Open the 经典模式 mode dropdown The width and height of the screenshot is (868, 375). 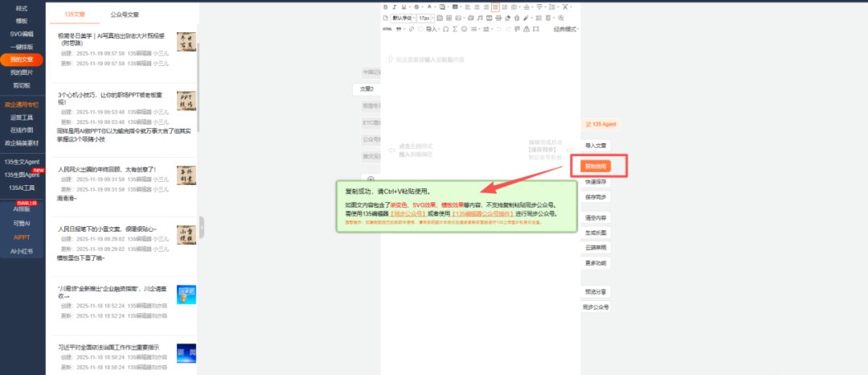(x=567, y=29)
